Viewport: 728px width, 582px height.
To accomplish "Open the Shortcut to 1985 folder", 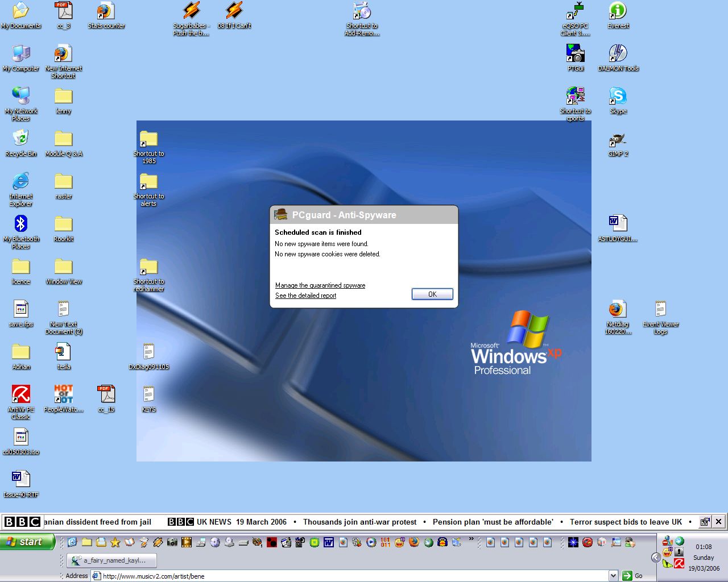I will click(x=148, y=147).
